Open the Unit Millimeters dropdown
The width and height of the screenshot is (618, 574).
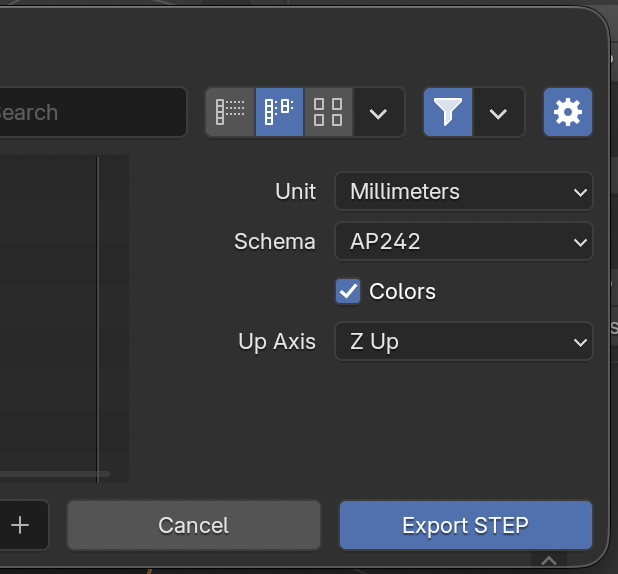click(x=464, y=192)
